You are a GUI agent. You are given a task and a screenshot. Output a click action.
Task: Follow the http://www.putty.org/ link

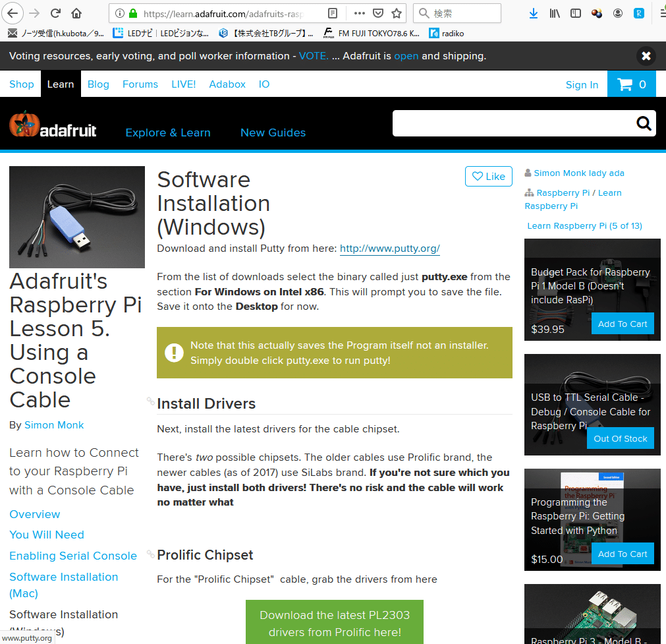coord(389,249)
